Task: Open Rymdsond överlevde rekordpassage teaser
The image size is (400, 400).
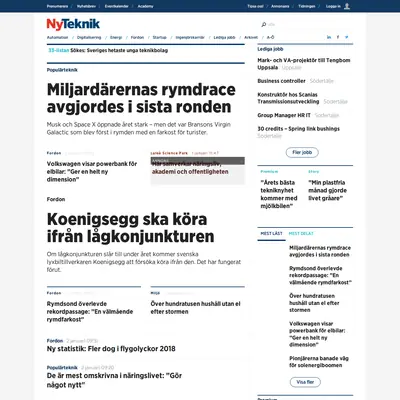Action: pyautogui.click(x=90, y=312)
